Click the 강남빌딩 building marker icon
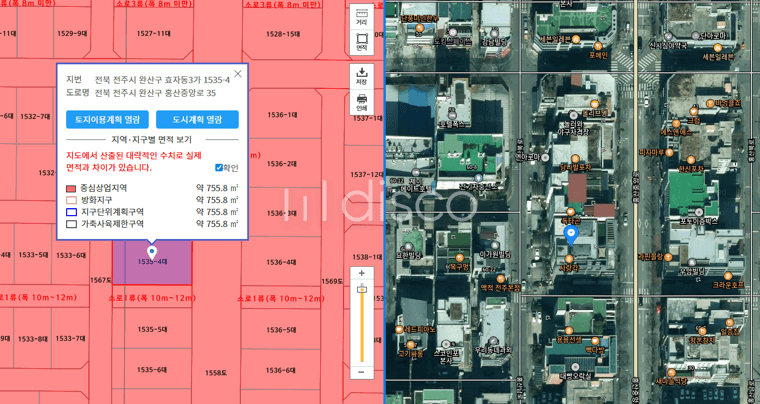 click(494, 33)
